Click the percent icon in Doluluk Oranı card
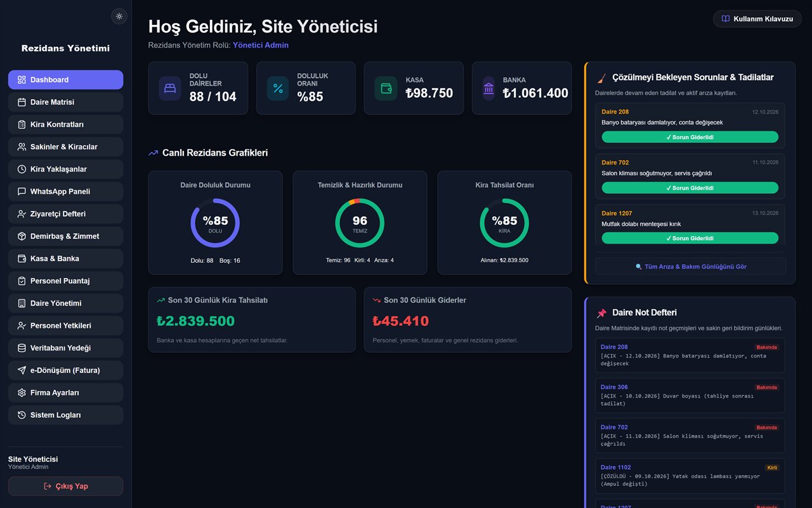This screenshot has height=508, width=812. point(278,88)
